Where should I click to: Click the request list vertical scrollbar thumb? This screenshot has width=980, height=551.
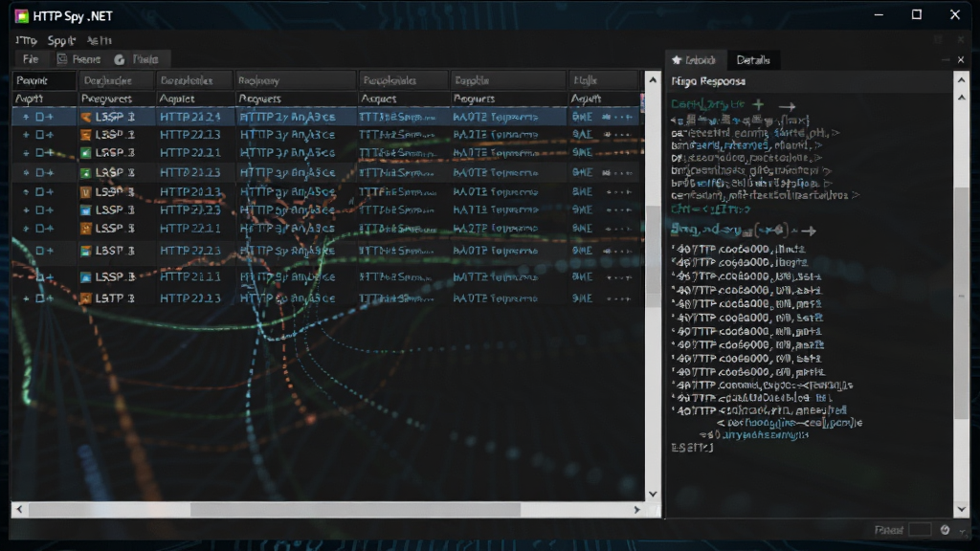(x=653, y=256)
